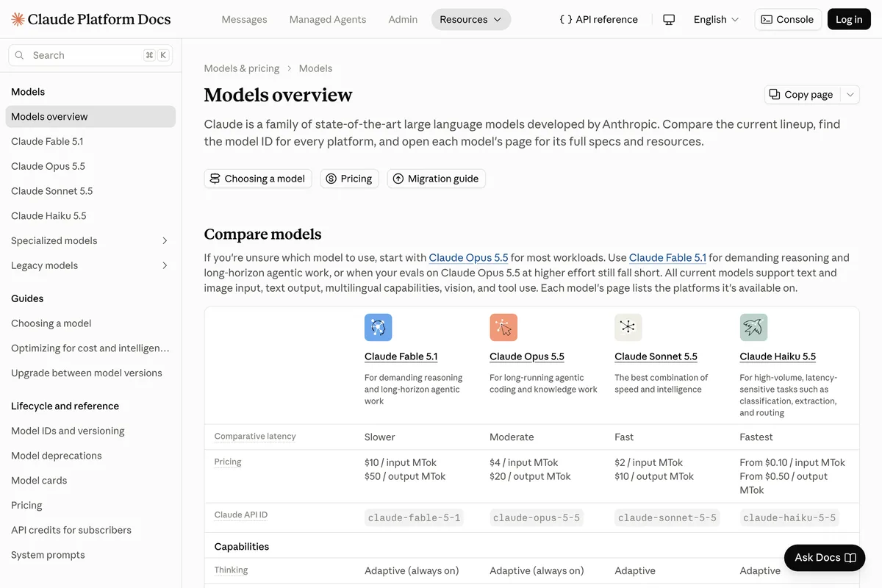
Task: Click the monitor theme switcher icon
Action: click(669, 20)
